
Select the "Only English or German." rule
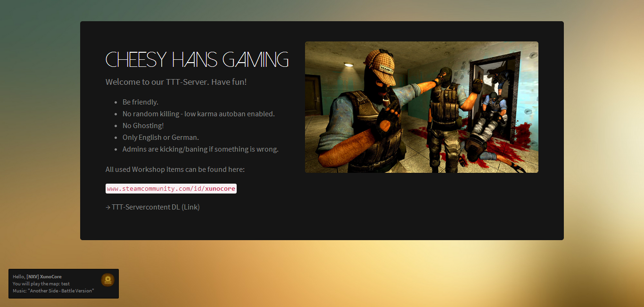(x=161, y=137)
